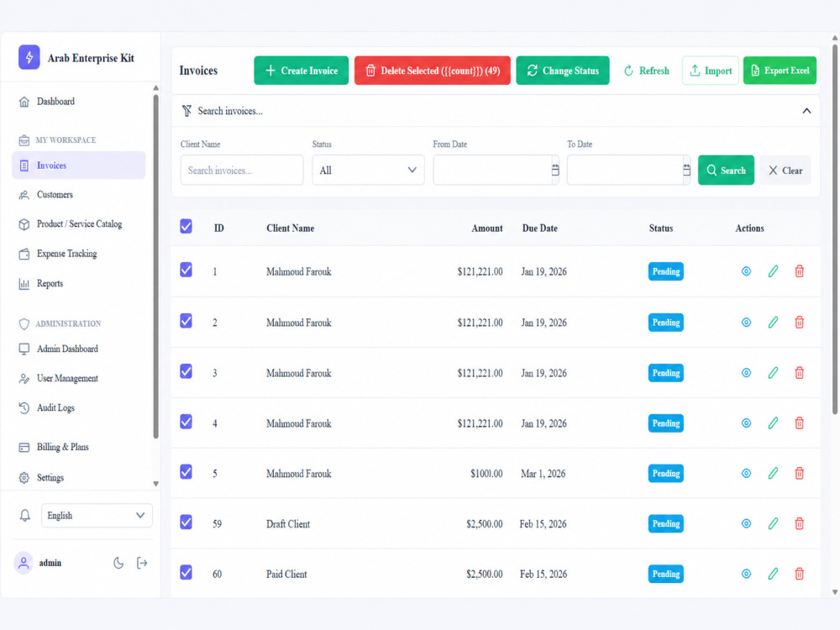This screenshot has width=840, height=630.
Task: Open Product / Service Catalog
Action: (x=78, y=224)
